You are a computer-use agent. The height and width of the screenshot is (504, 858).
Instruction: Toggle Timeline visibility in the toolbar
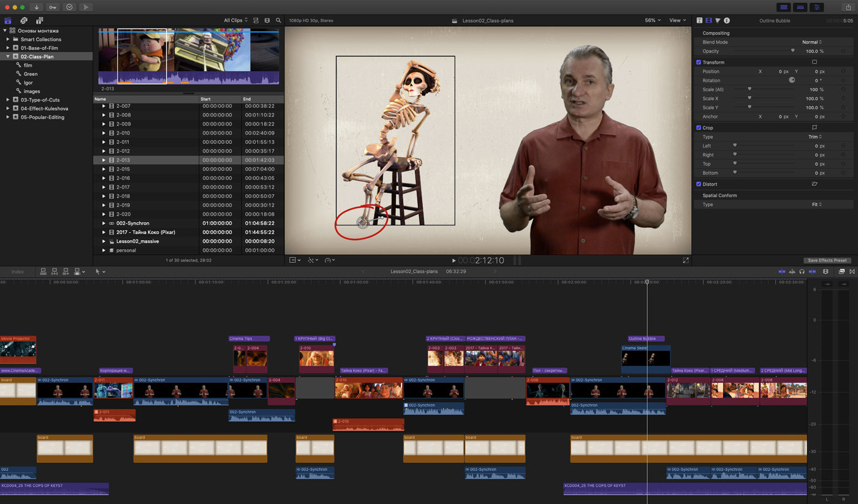point(800,7)
